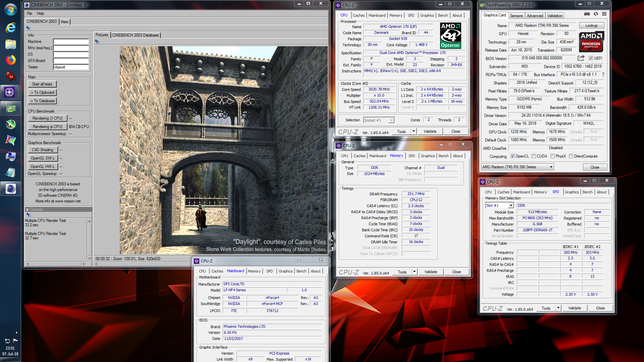Switch to CINEBENCH via its taskbar sphere icon

click(10, 189)
